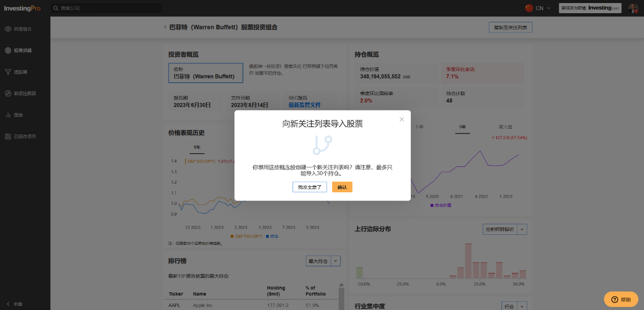The width and height of the screenshot is (644, 310).
Task: Click the Name column header
Action: [200, 294]
